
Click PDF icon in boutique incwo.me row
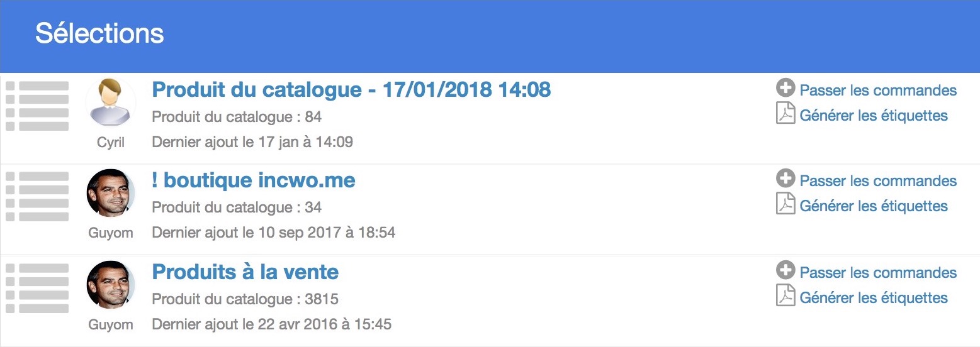point(786,204)
